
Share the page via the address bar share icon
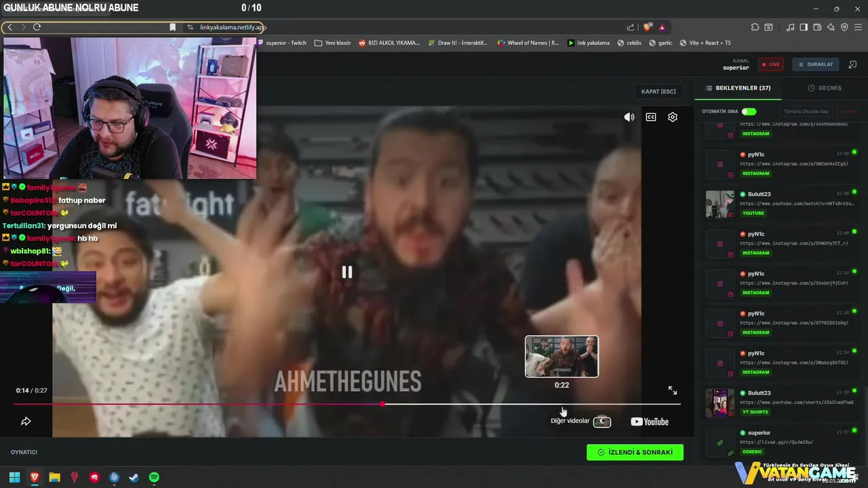click(631, 27)
